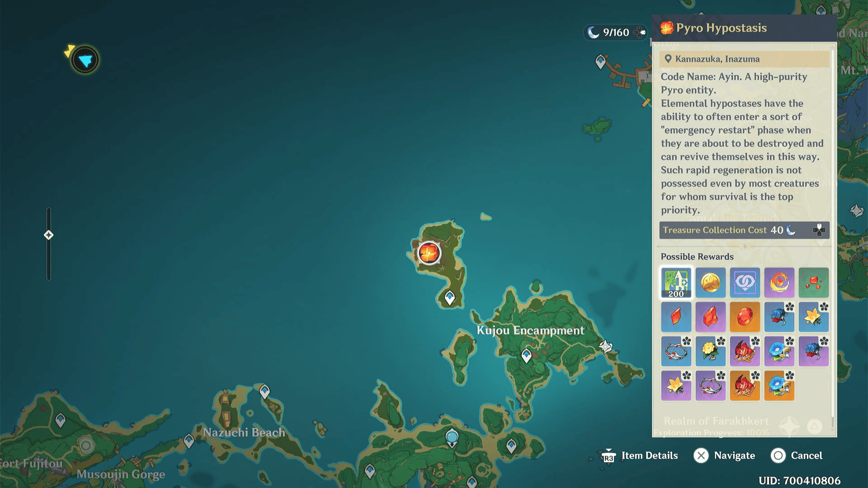868x488 pixels.
Task: Select thorny ring artifact on purple tile
Action: [711, 386]
